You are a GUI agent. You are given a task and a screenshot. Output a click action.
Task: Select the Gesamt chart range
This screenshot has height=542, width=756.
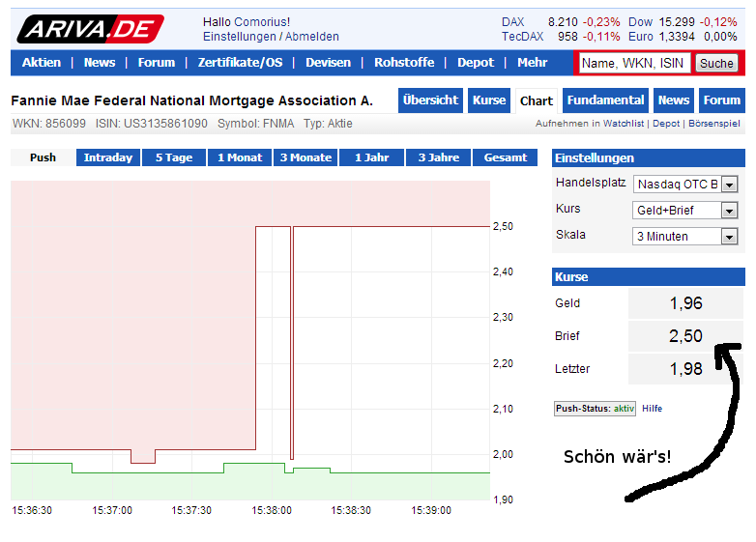point(506,157)
